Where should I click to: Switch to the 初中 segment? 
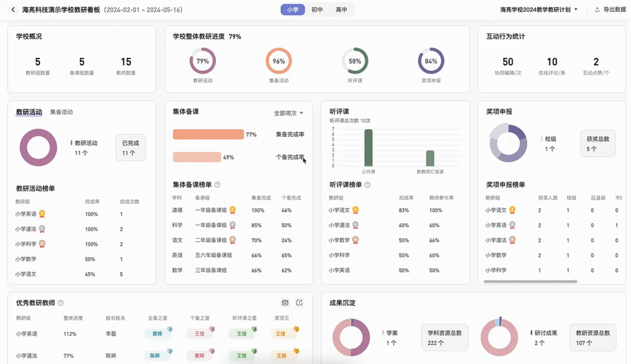tap(317, 9)
